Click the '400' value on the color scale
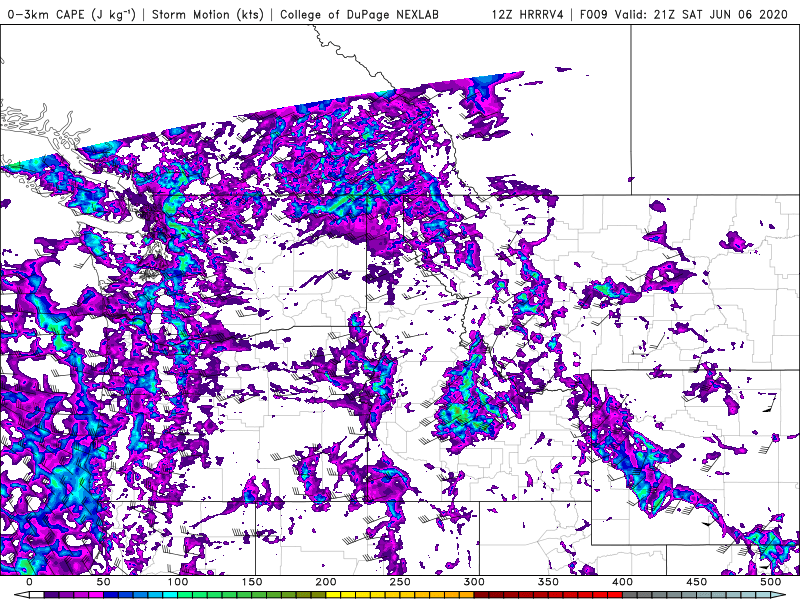Screen dimensions: 800x600 point(622,582)
